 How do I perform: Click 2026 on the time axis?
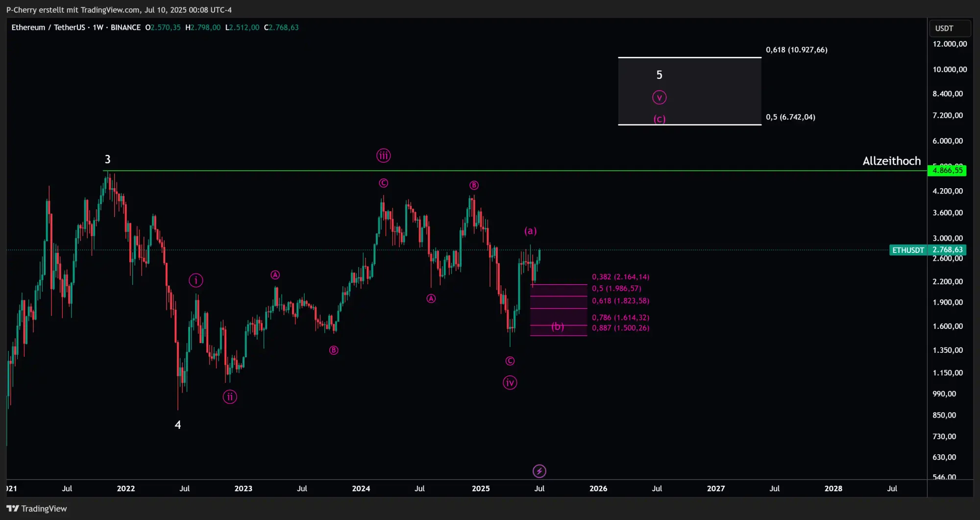598,489
